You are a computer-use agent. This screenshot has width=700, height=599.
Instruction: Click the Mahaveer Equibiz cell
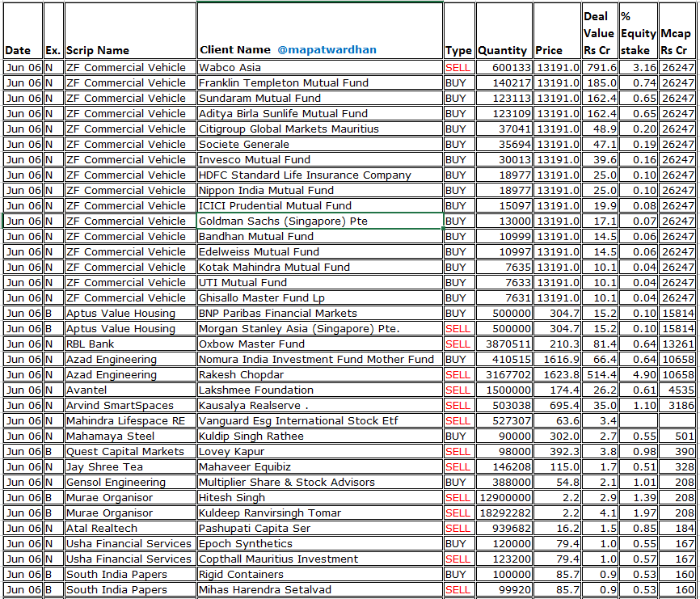pyautogui.click(x=319, y=467)
